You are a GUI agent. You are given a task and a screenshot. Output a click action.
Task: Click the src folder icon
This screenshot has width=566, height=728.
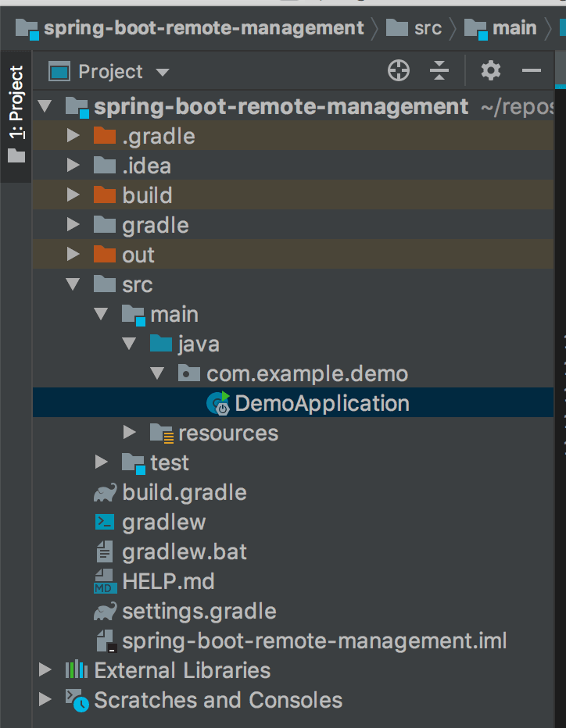(105, 284)
